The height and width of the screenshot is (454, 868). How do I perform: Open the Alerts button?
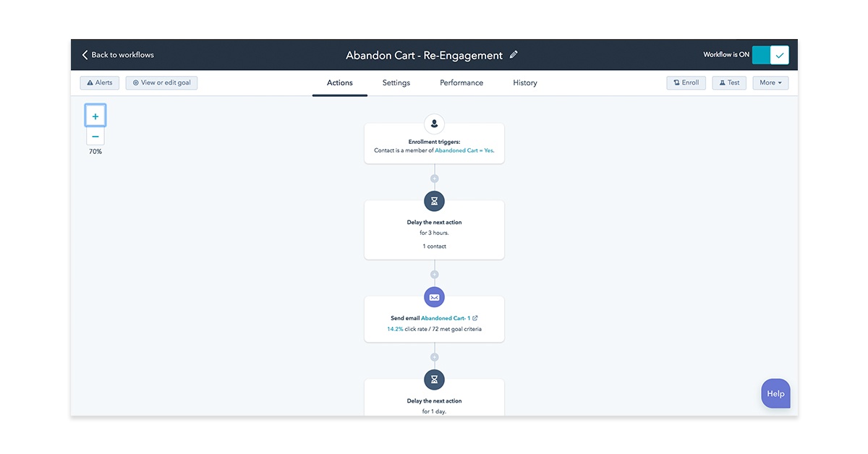point(100,82)
